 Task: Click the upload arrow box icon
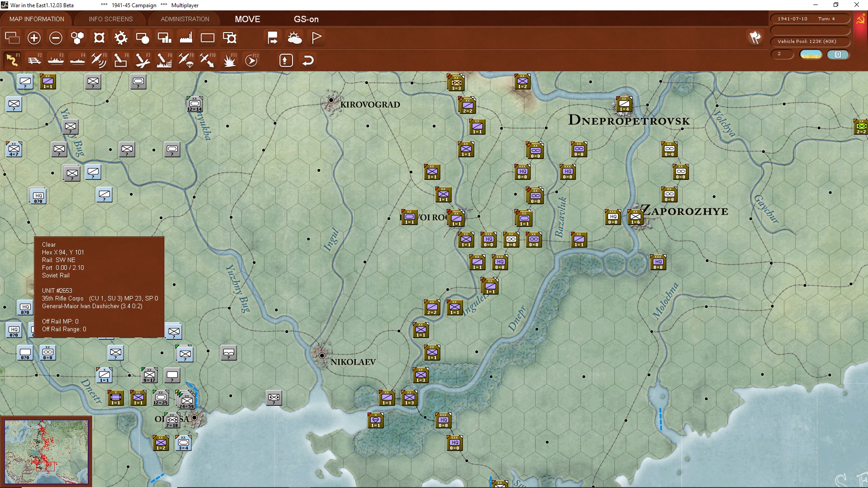pyautogui.click(x=286, y=60)
